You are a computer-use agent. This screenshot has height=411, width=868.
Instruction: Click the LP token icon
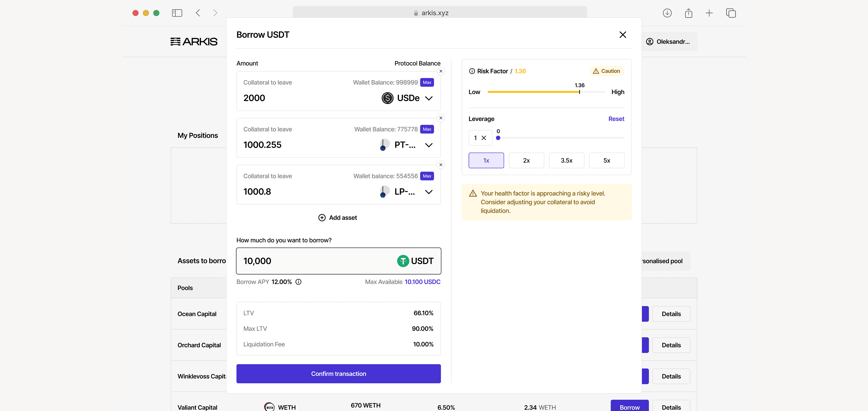point(384,191)
